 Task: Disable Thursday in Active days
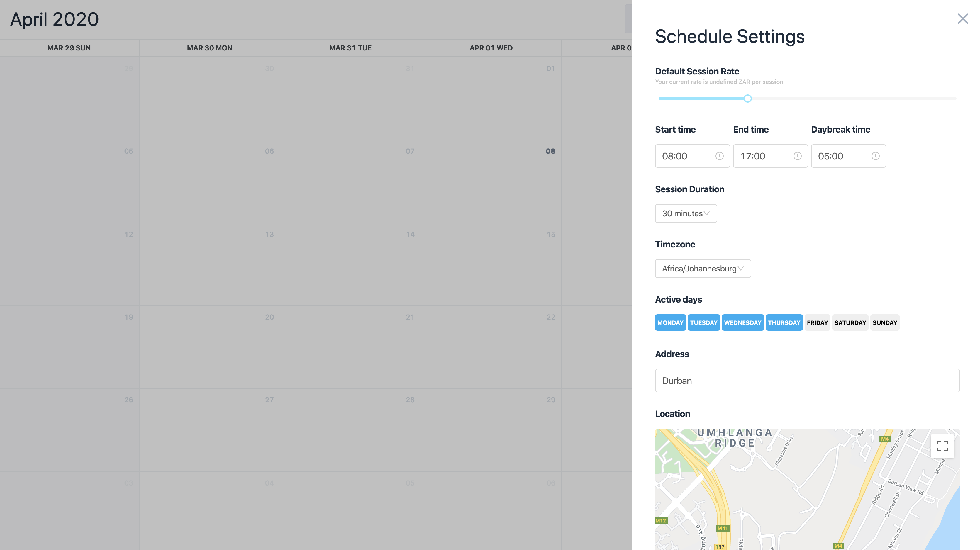tap(784, 322)
